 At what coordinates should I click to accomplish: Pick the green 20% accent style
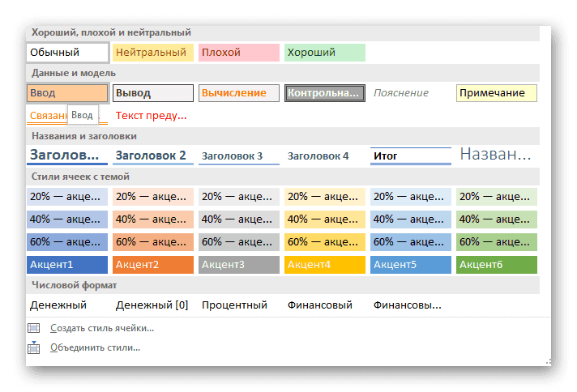click(x=497, y=197)
